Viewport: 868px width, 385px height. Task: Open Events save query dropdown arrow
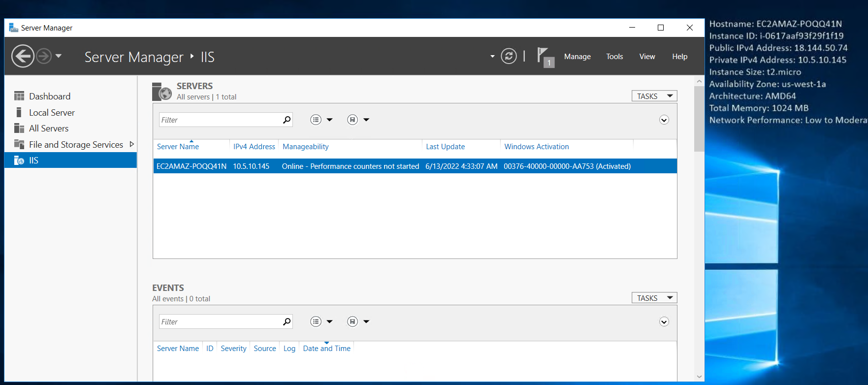pos(366,321)
